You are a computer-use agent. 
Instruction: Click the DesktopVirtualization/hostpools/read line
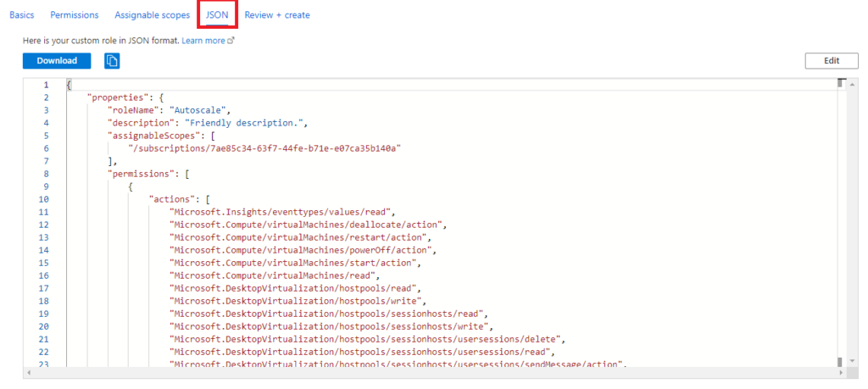coord(296,288)
